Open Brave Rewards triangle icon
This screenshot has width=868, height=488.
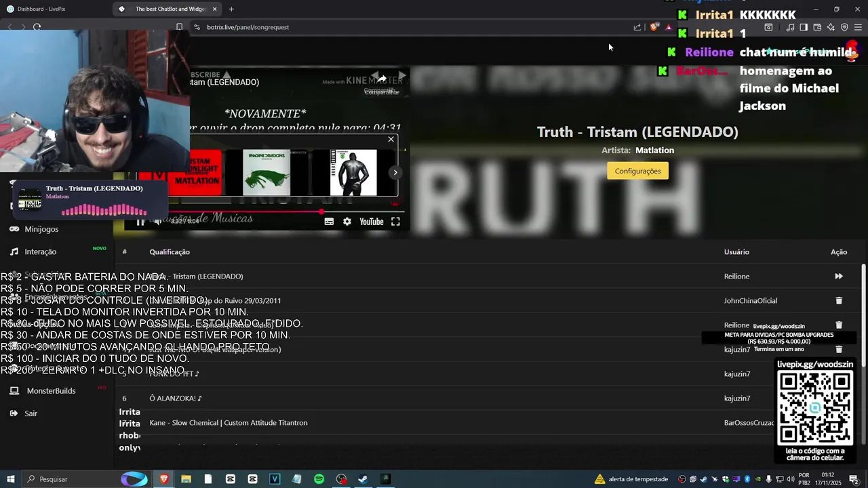[669, 27]
